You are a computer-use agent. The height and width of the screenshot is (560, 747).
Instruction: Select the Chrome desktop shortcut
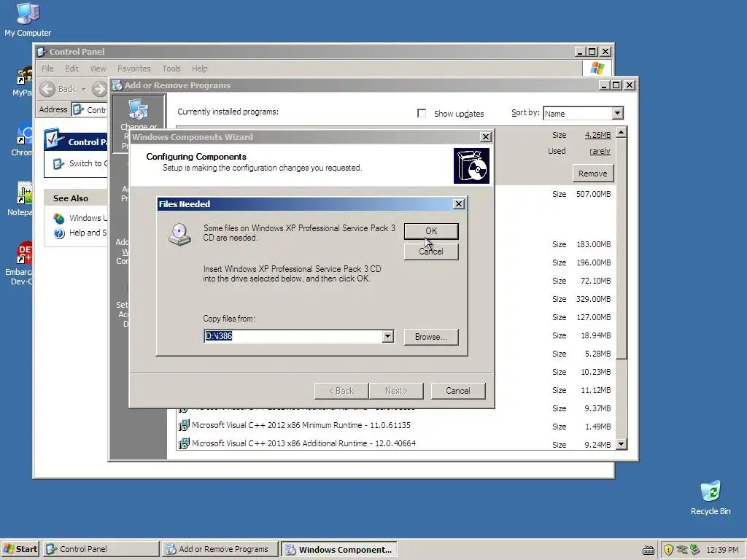(x=23, y=141)
